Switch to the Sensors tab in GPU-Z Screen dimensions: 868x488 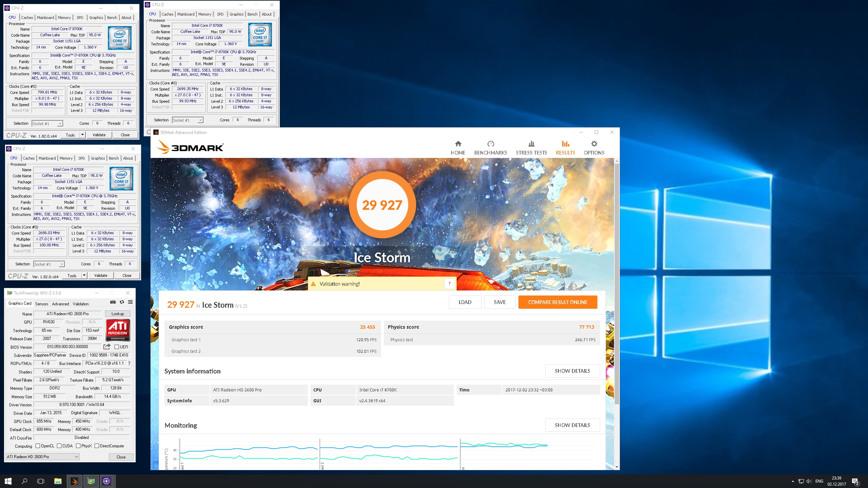click(42, 304)
